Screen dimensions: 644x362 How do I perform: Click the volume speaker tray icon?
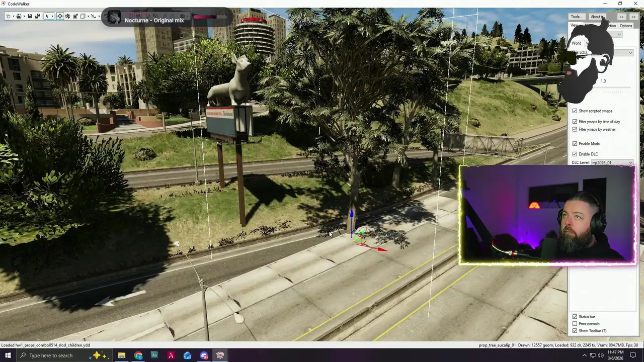tap(601, 355)
